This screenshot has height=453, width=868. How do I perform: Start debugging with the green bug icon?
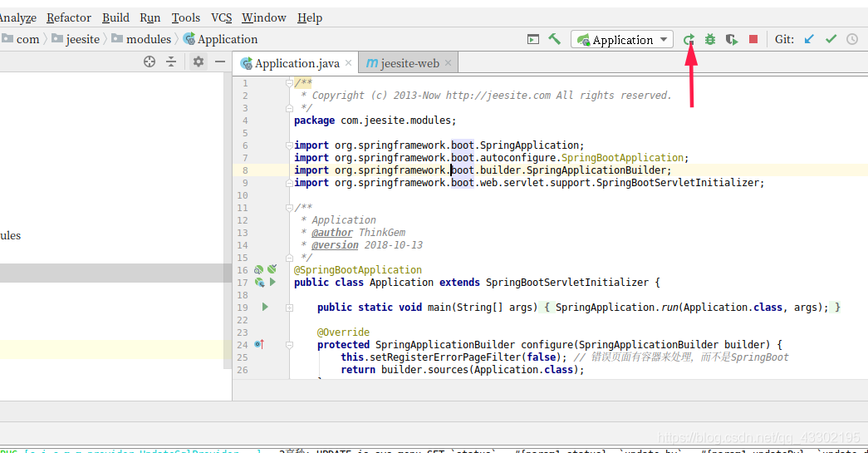click(710, 39)
